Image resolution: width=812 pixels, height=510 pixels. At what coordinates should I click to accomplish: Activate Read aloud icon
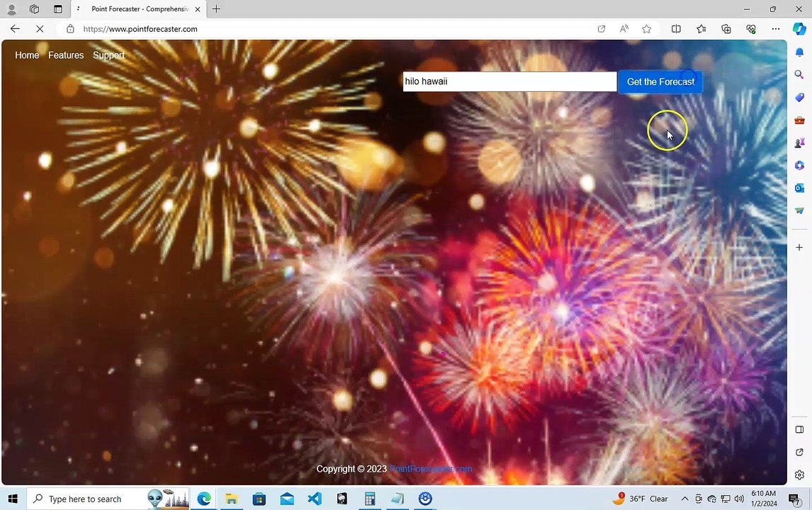click(x=624, y=29)
